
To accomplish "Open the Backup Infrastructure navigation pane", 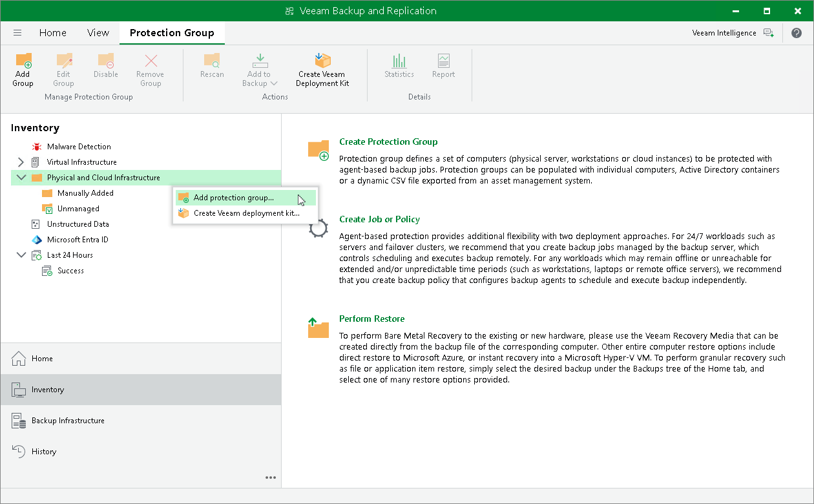I will click(x=141, y=421).
